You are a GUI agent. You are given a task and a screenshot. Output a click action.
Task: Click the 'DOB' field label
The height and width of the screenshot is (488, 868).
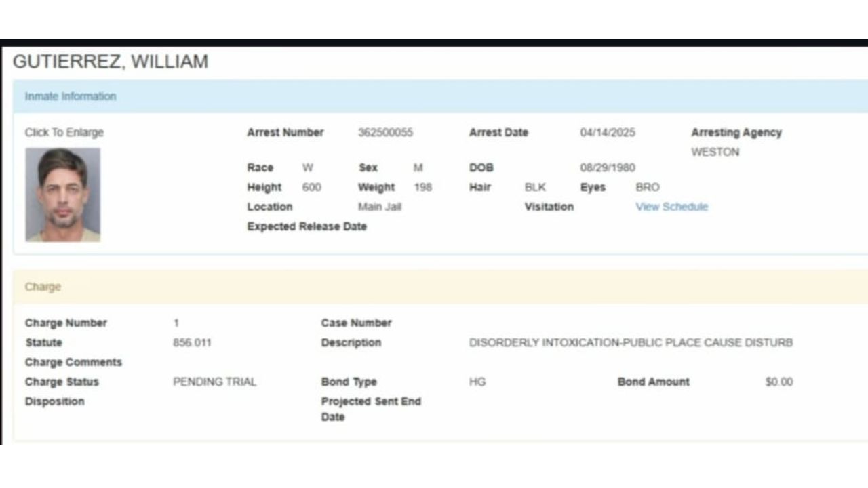click(x=481, y=167)
